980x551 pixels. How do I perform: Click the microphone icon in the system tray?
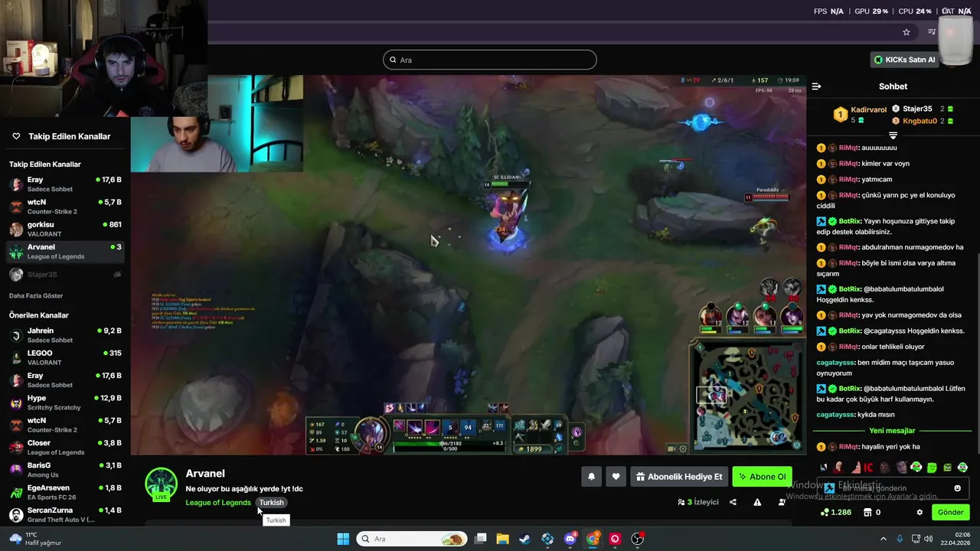coord(900,539)
